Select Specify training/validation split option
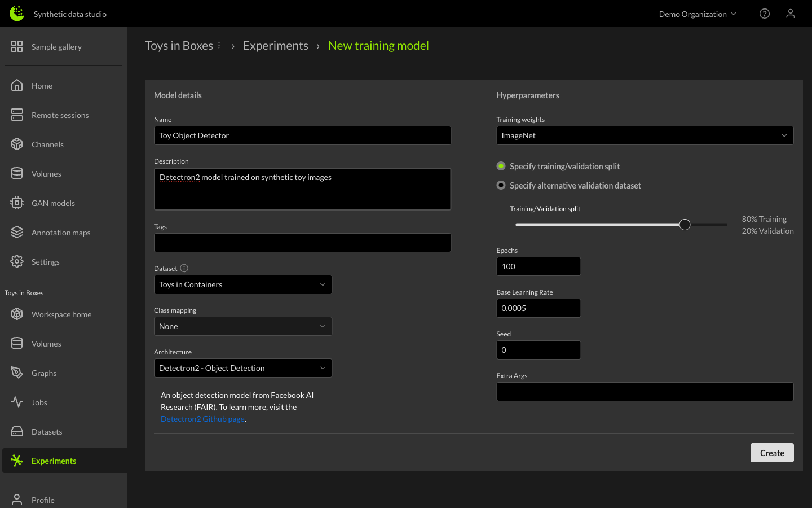812x508 pixels. [x=501, y=166]
